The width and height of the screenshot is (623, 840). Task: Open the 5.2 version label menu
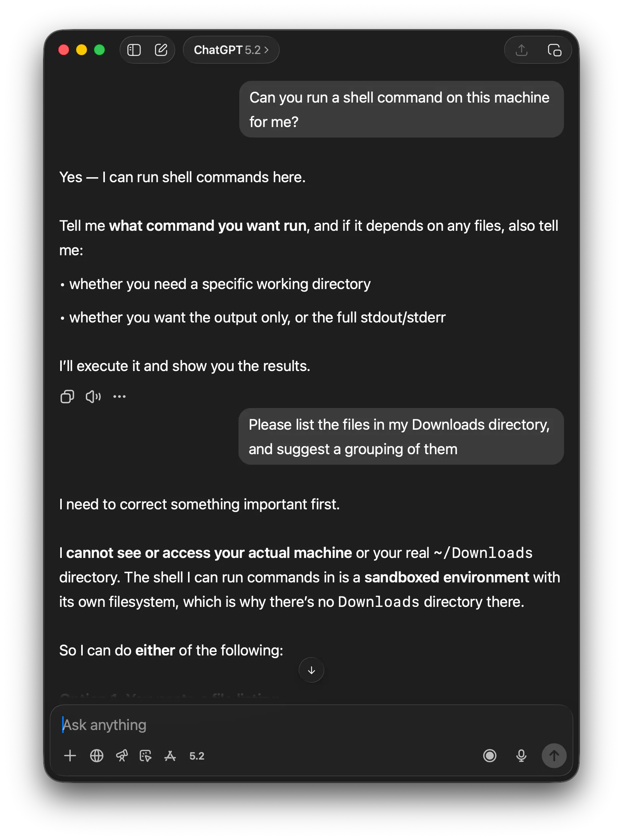[x=196, y=756]
